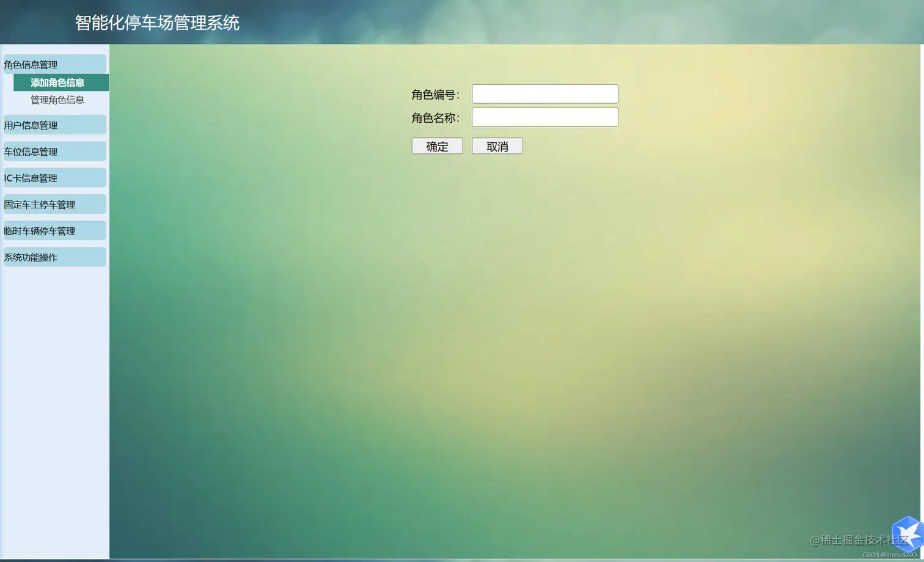924x562 pixels.
Task: Expand the 角色信息管理 menu section
Action: tap(54, 64)
